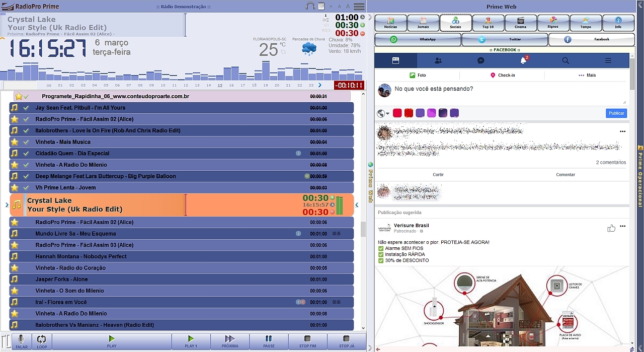Click the PAUSE button
This screenshot has width=644, height=352.
pos(269,341)
